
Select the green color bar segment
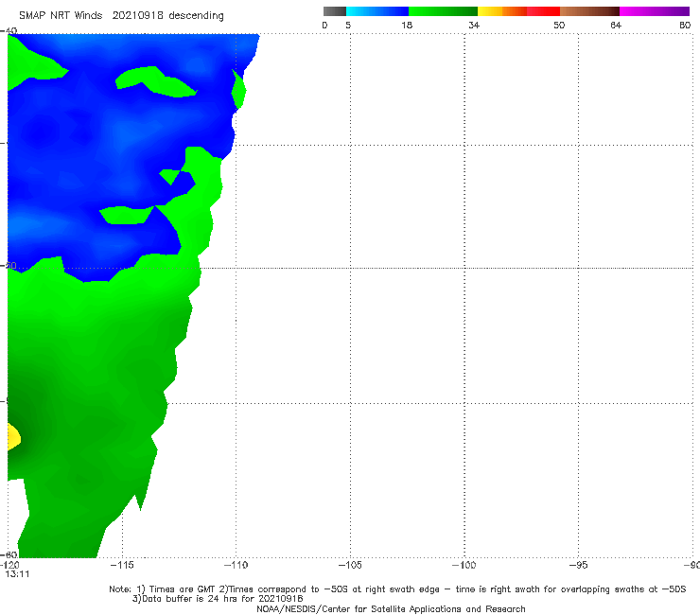tap(443, 11)
